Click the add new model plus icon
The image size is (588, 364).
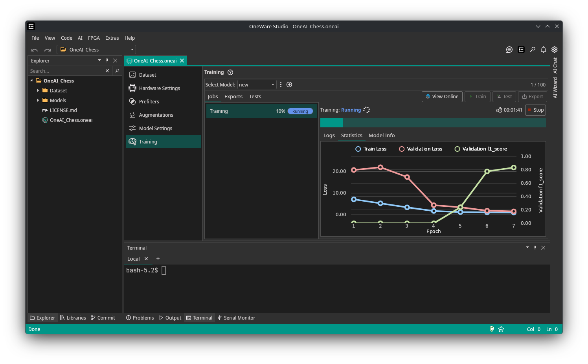pyautogui.click(x=289, y=85)
